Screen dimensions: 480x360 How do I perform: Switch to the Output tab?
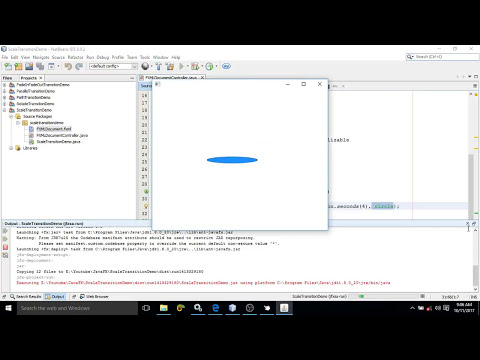55,296
